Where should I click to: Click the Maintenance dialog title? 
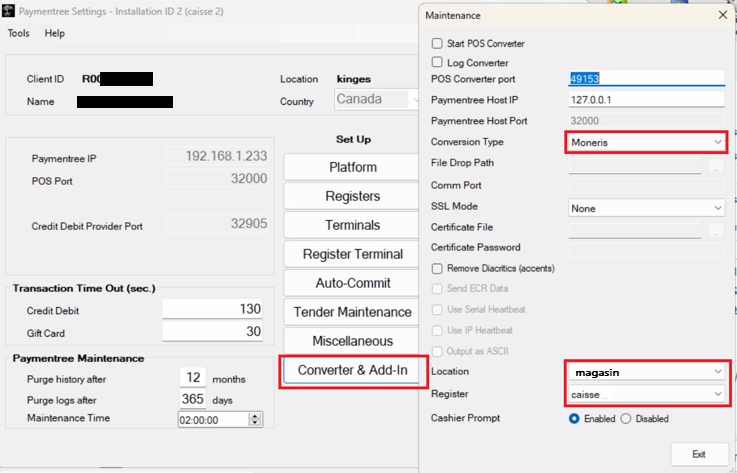453,16
